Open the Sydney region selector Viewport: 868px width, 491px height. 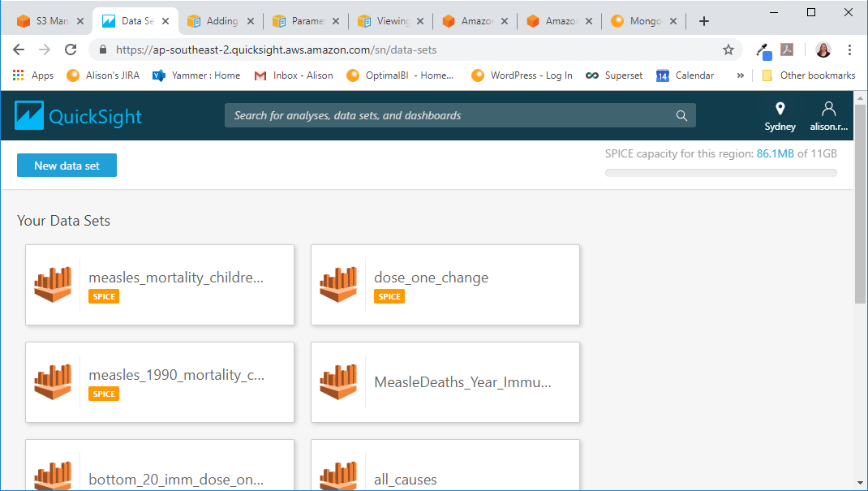tap(780, 116)
